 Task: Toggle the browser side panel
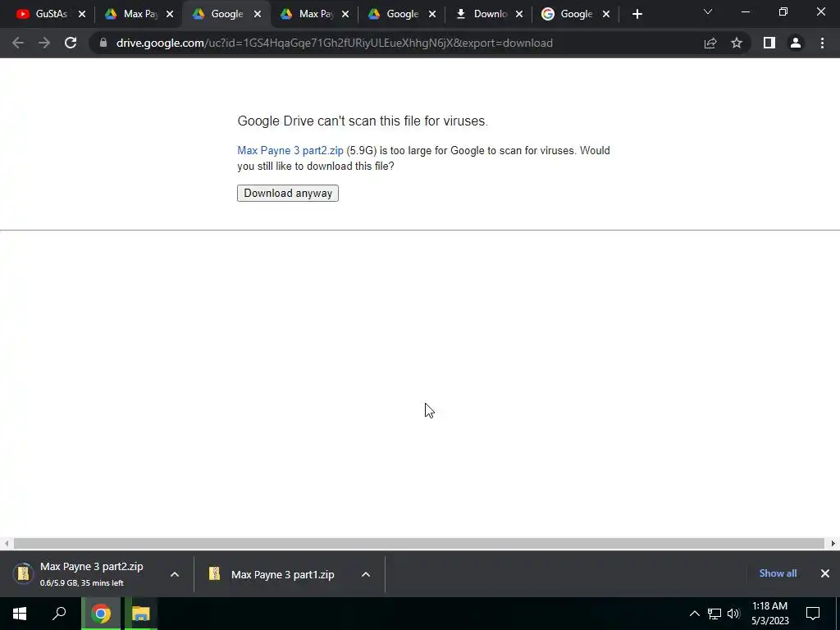click(x=769, y=43)
